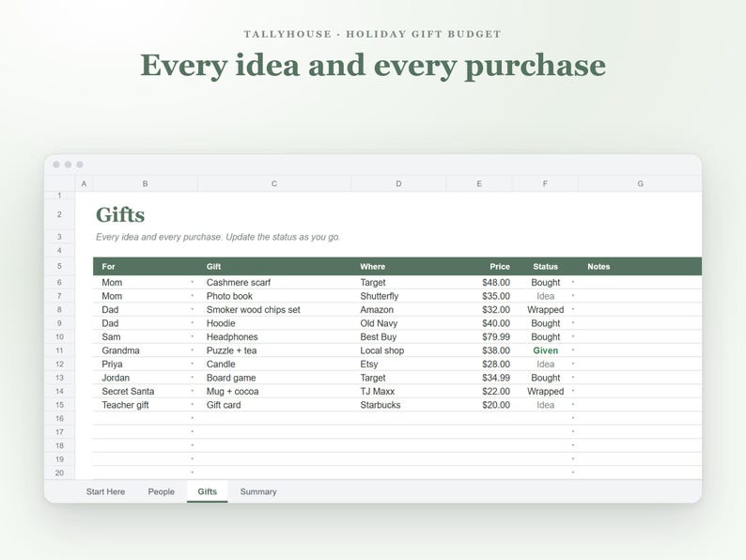Open the empty Status dropdown in row 18
Screen dimensions: 746x560
point(573,445)
